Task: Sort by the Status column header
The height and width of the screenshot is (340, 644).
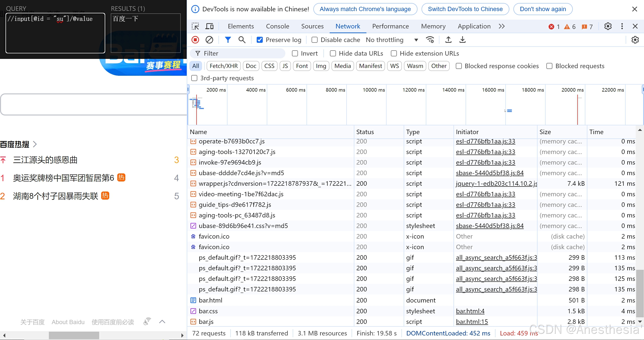Action: [378, 132]
